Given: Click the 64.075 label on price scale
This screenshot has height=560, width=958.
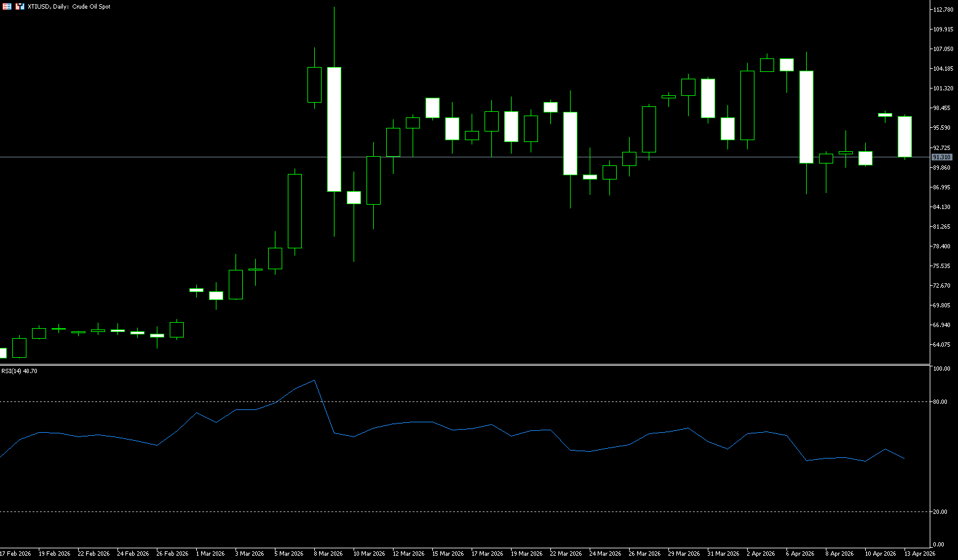Looking at the screenshot, I should (941, 345).
